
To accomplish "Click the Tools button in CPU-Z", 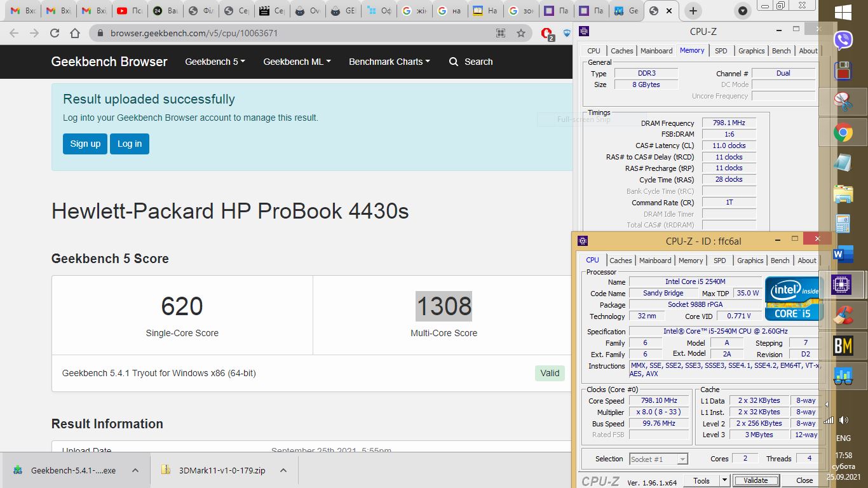I will [x=702, y=480].
